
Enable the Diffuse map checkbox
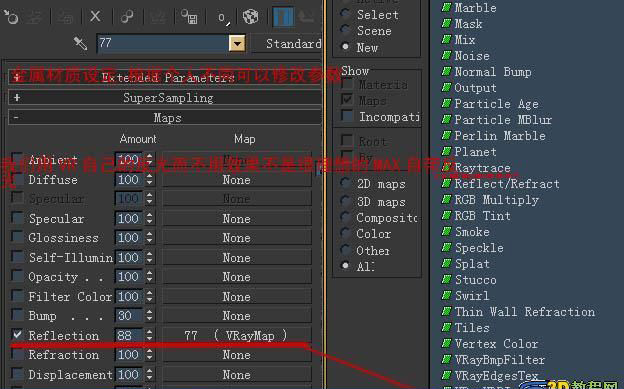pyautogui.click(x=17, y=179)
